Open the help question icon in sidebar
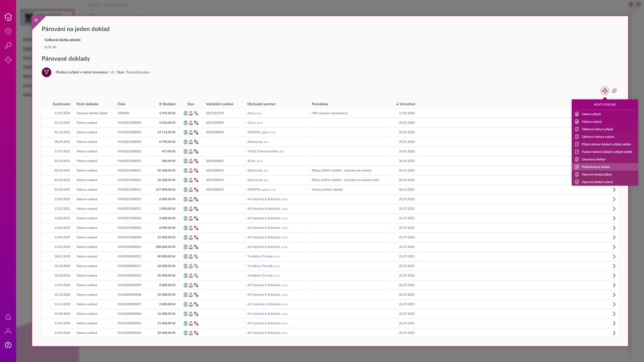Screen dimensions: 644x362 pos(8,345)
